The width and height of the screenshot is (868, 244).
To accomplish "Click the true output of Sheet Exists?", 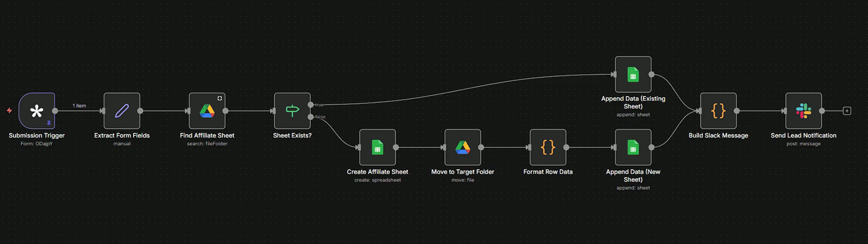I will (x=311, y=105).
